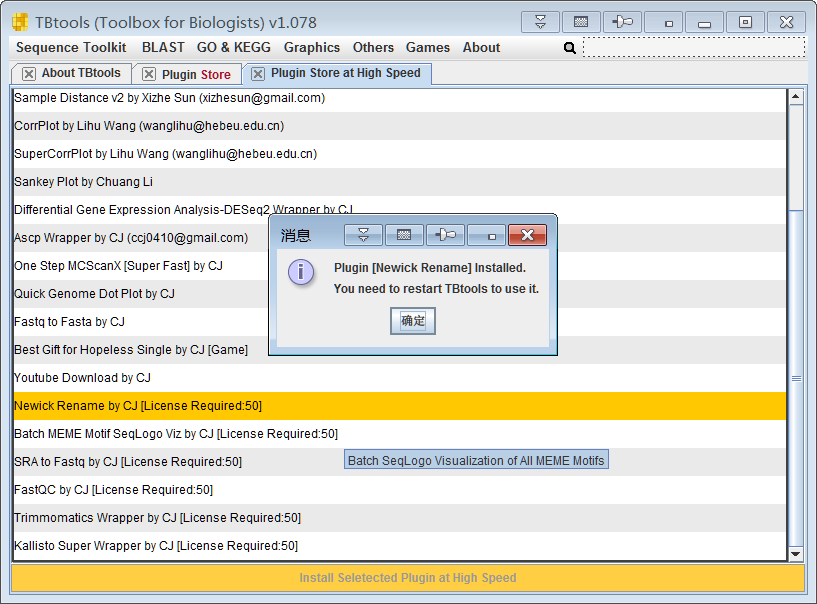Open the Games menu
The height and width of the screenshot is (604, 817).
click(428, 47)
